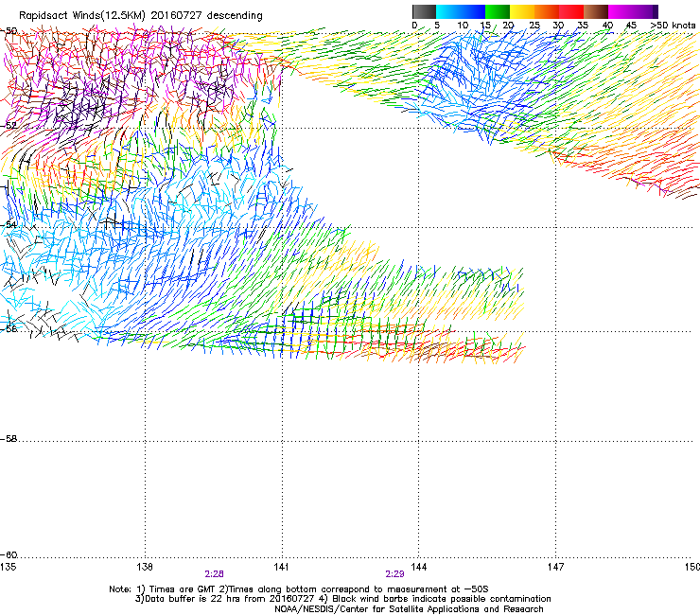The image size is (700, 615).
Task: Select the gray 0-5 knots legend color
Action: click(x=424, y=11)
